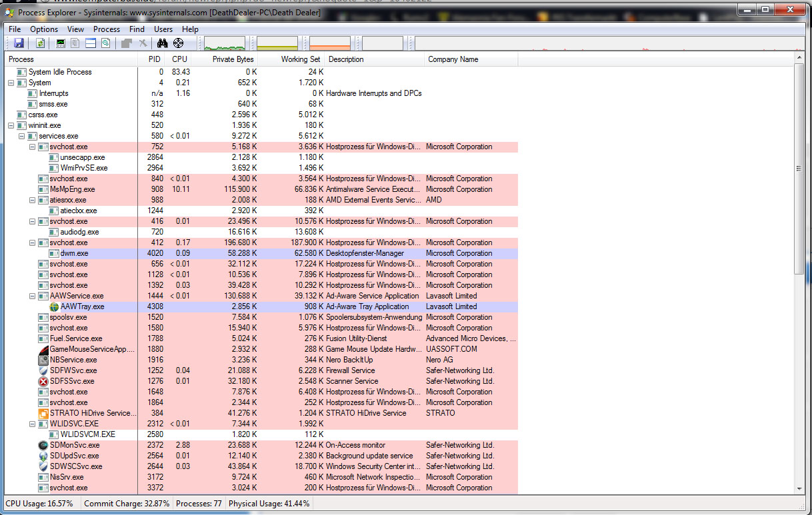
Task: Click the SDUpdSvc.exe process icon
Action: pos(44,456)
